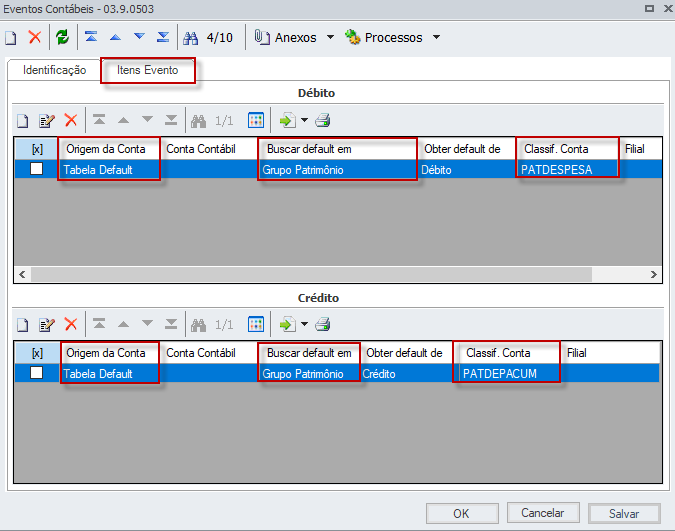
Task: Add new item in Crédito toolbar
Action: [x=23, y=325]
